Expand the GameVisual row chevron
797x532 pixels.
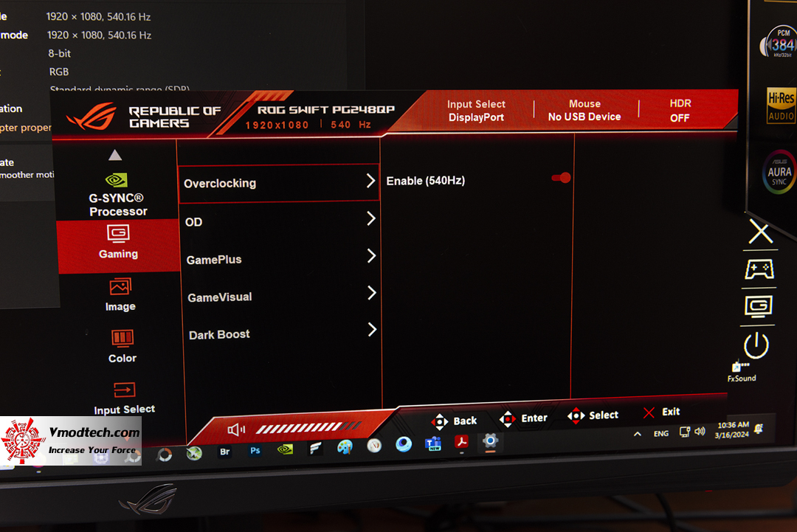372,293
